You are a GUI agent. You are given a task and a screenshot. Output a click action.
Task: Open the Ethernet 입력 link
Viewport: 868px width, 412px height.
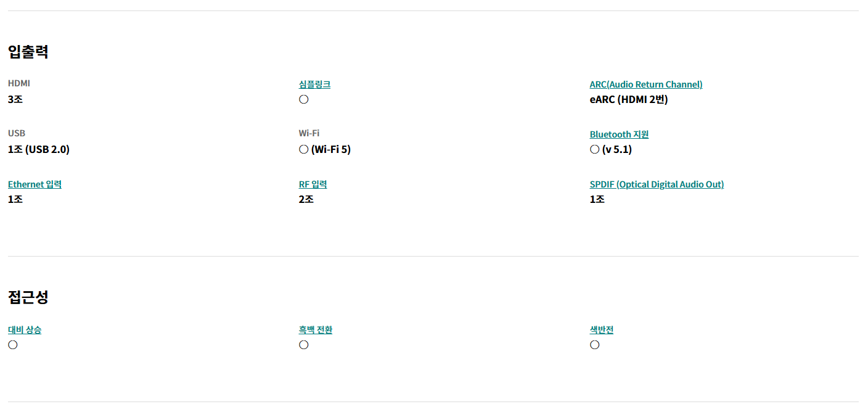coord(35,184)
